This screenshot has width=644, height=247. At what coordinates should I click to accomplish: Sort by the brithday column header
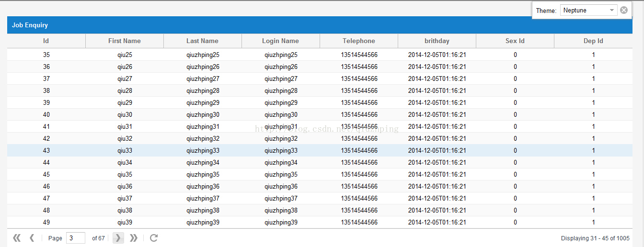click(x=437, y=41)
